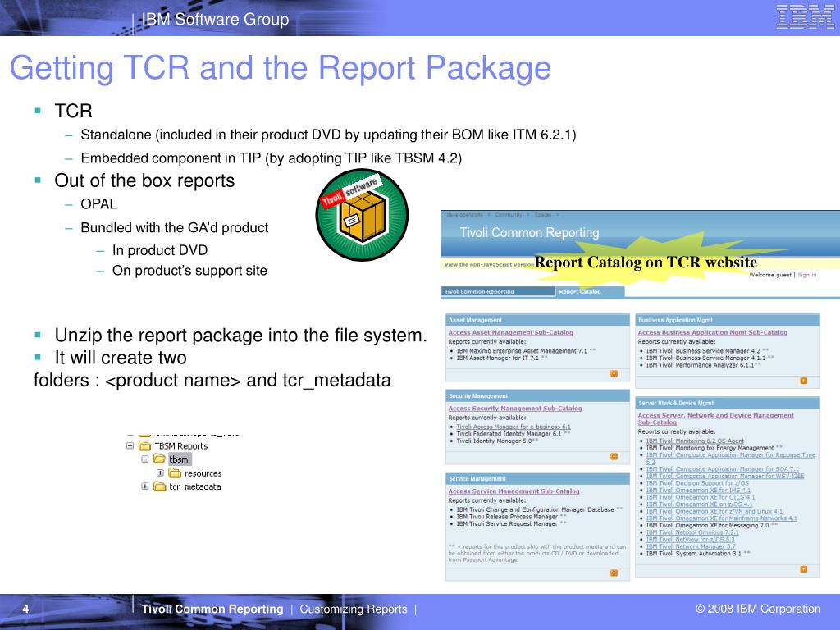This screenshot has height=630, width=840.
Task: Click 'Tivoli Identity Manager 5.0' text
Action: (x=494, y=441)
